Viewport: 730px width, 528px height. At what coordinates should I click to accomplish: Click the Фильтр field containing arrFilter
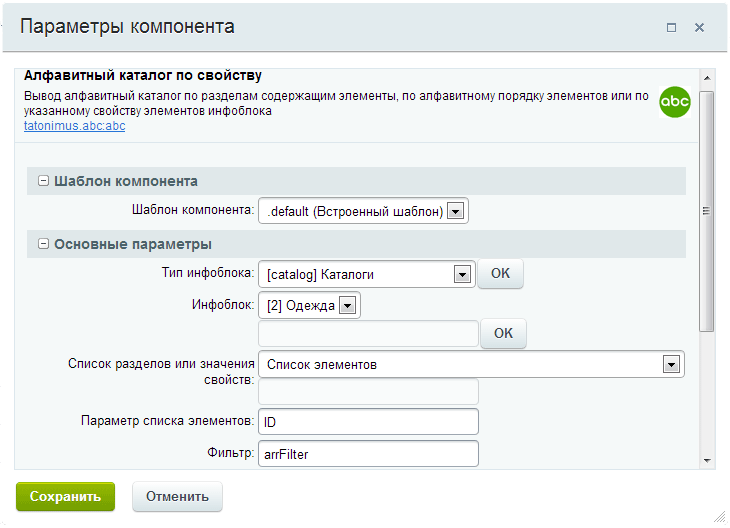[x=368, y=454]
